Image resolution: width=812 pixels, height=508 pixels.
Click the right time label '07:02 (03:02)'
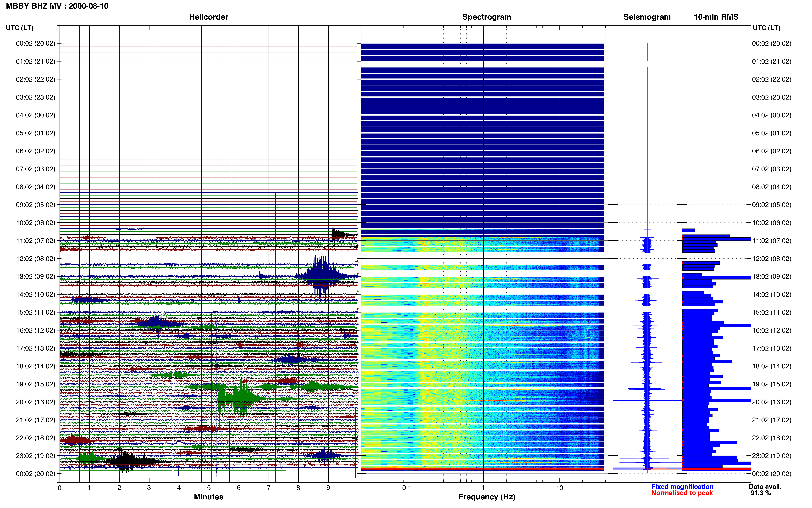coord(772,169)
